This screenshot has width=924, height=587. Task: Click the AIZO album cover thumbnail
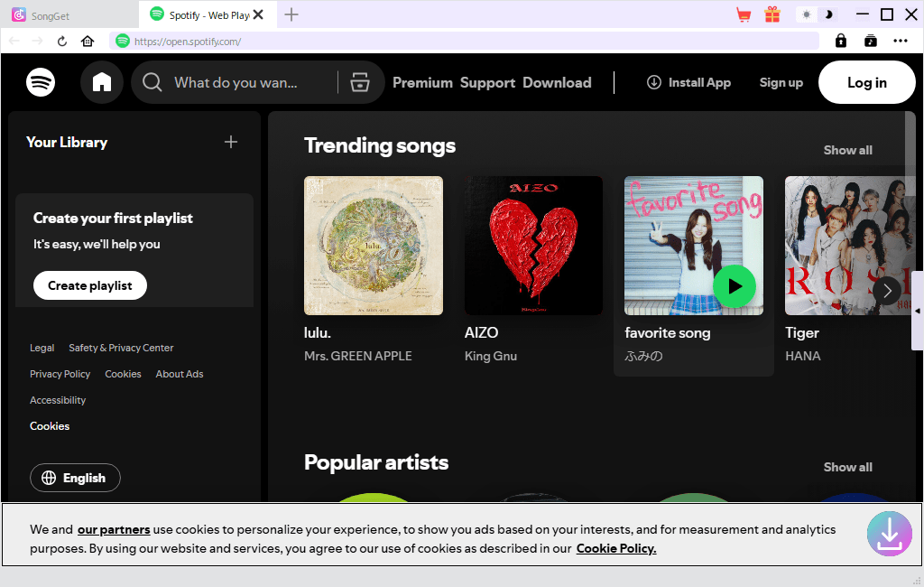pyautogui.click(x=533, y=246)
